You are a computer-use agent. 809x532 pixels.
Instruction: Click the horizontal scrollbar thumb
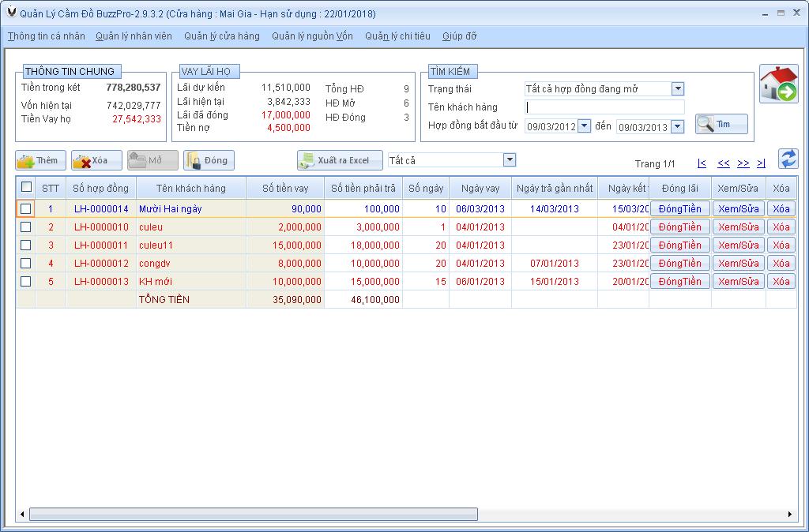pos(254,514)
